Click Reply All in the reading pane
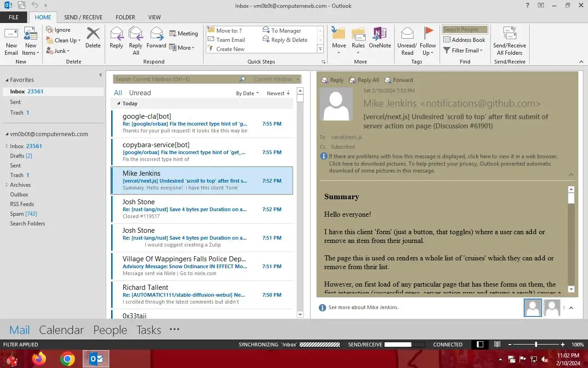 click(364, 80)
